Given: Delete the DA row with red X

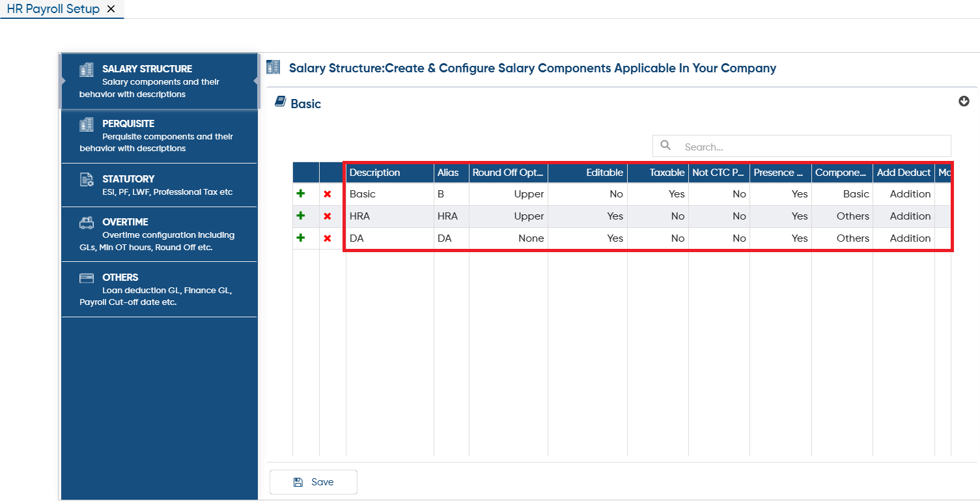Looking at the screenshot, I should tap(328, 238).
